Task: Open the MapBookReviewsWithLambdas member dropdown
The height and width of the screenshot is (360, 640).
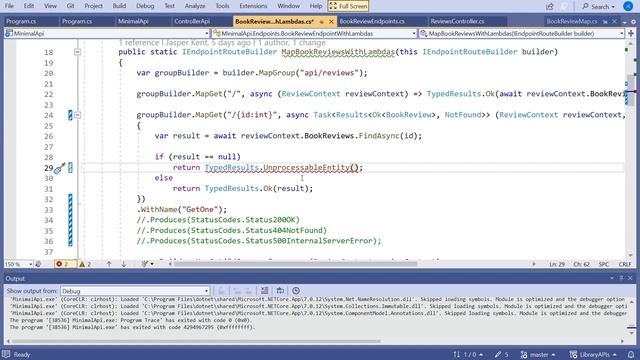Action: pos(522,33)
